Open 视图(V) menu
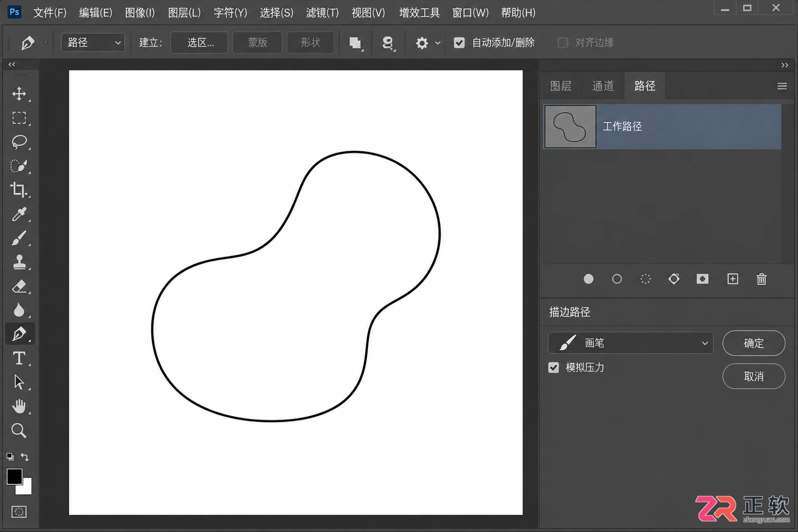The height and width of the screenshot is (532, 798). [x=368, y=12]
